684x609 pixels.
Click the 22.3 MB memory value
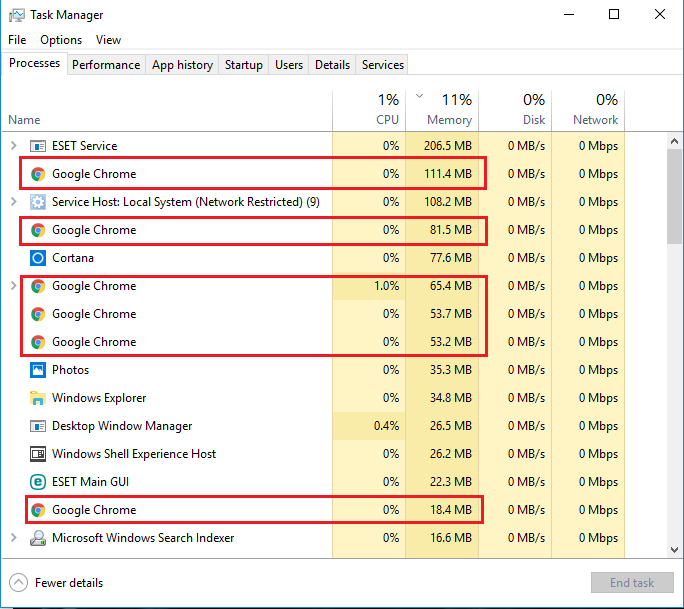(451, 482)
